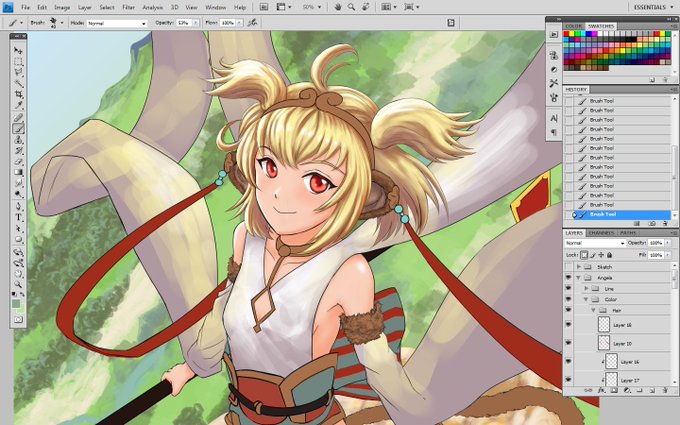Screen dimensions: 680x425
Task: Select the History Brush tool
Action: click(x=18, y=150)
